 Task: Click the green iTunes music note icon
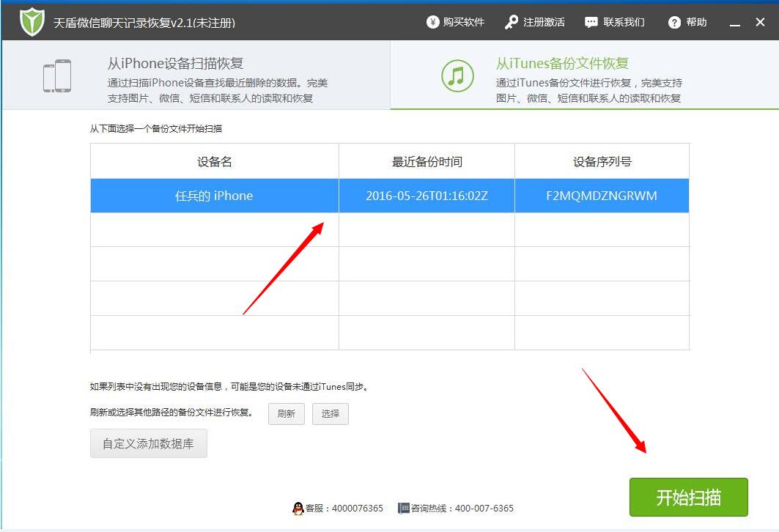[x=457, y=76]
